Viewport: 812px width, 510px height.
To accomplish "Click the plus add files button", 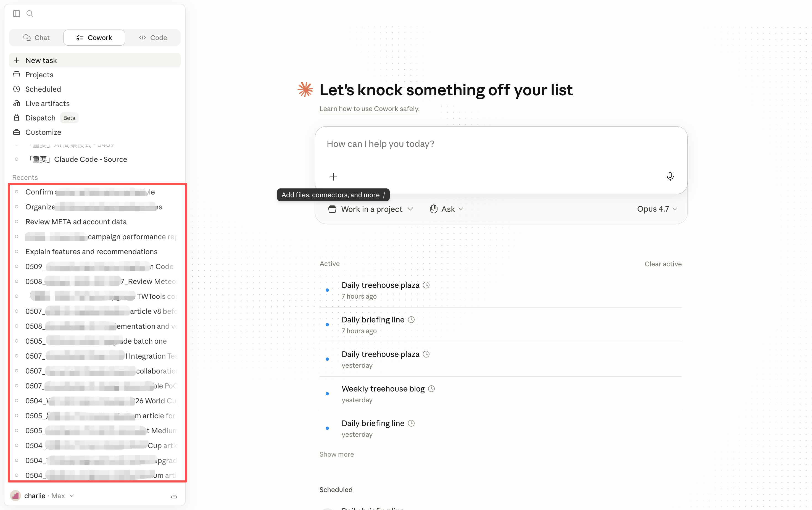I will (333, 177).
